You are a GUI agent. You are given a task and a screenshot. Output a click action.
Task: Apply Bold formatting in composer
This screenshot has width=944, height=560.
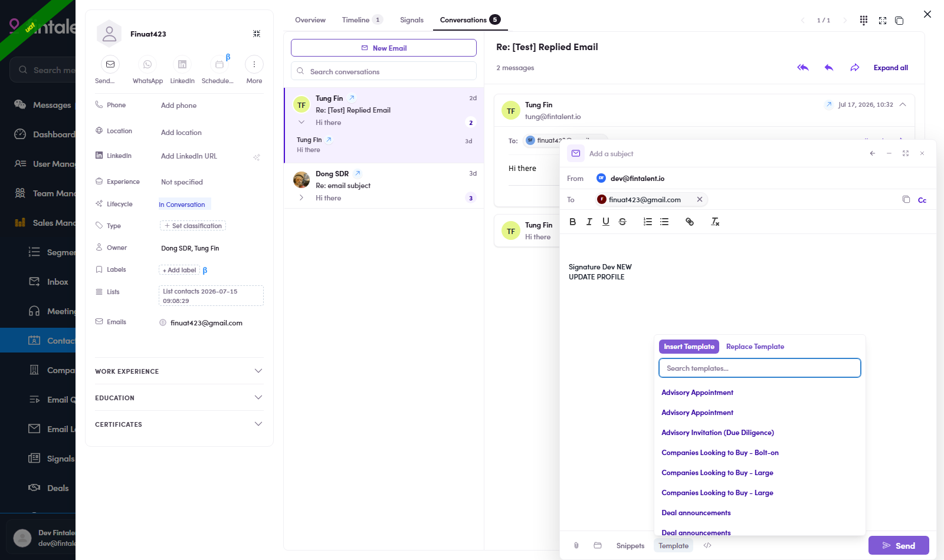pos(572,222)
